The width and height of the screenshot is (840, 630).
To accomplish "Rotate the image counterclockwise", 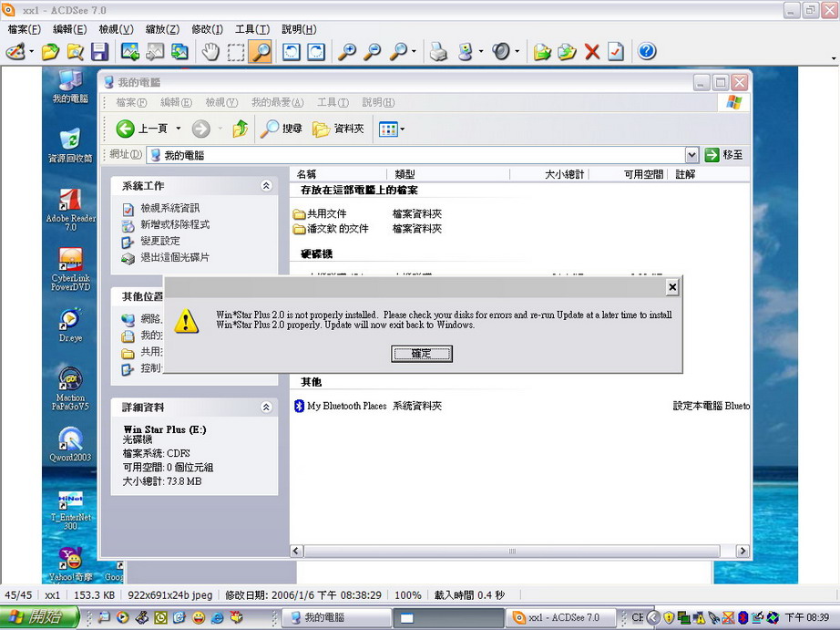I will pyautogui.click(x=291, y=51).
